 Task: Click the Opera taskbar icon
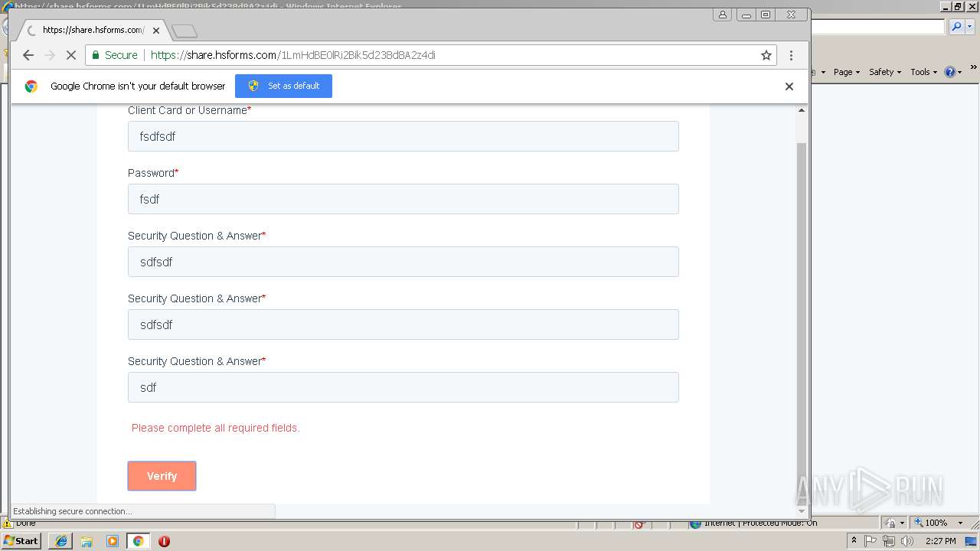pyautogui.click(x=164, y=541)
